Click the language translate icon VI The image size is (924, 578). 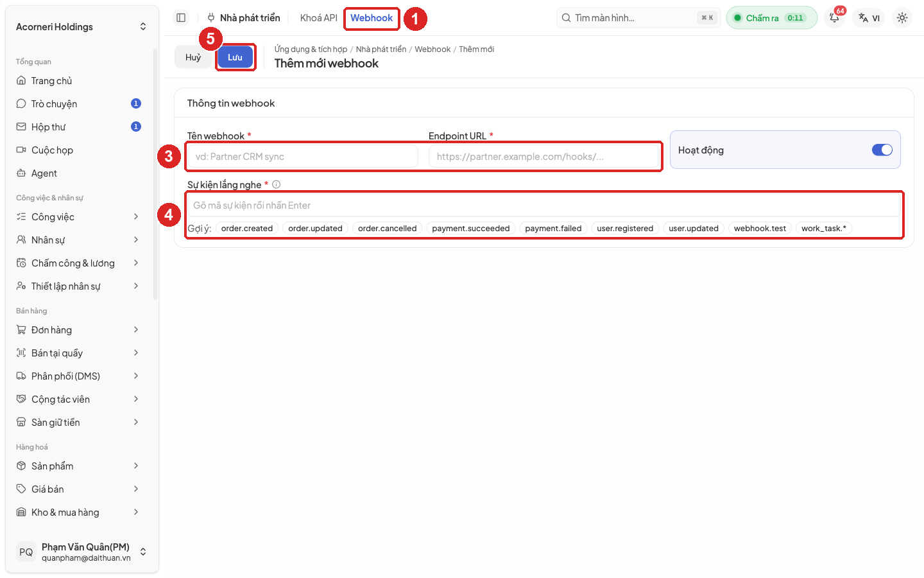pos(869,18)
